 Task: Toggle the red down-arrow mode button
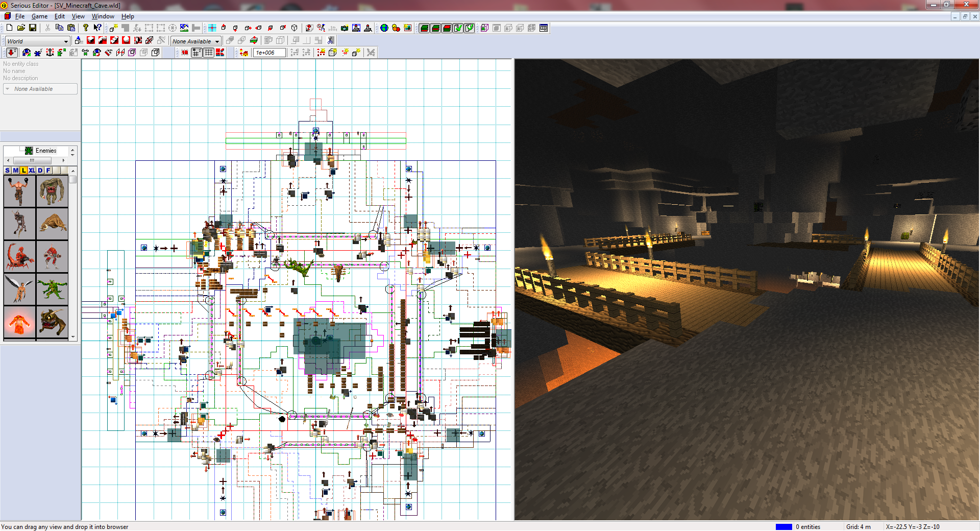(12, 53)
